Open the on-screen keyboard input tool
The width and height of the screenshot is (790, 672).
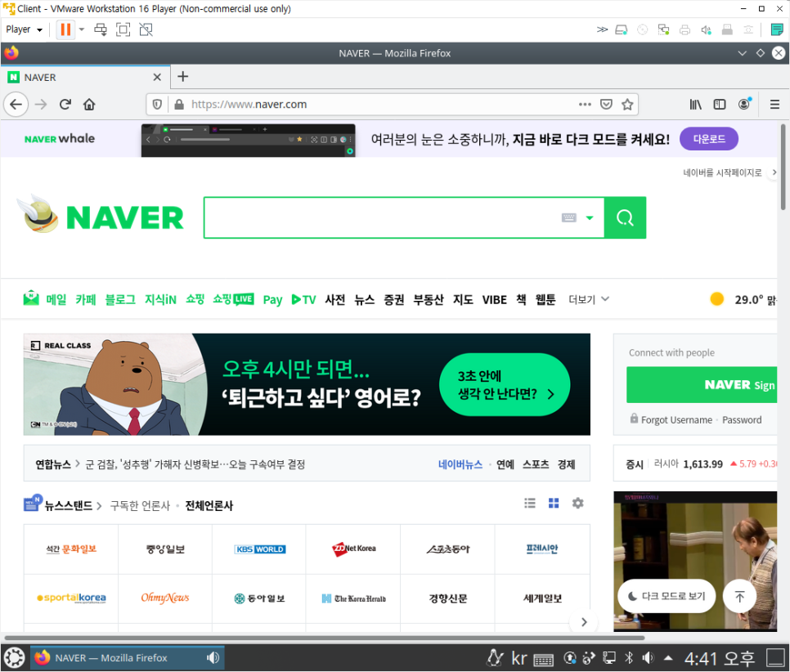pos(569,217)
